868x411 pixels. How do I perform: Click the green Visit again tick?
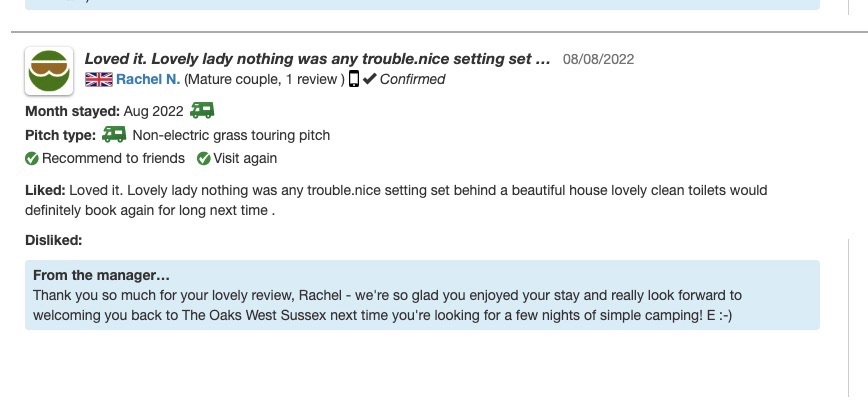coord(204,158)
